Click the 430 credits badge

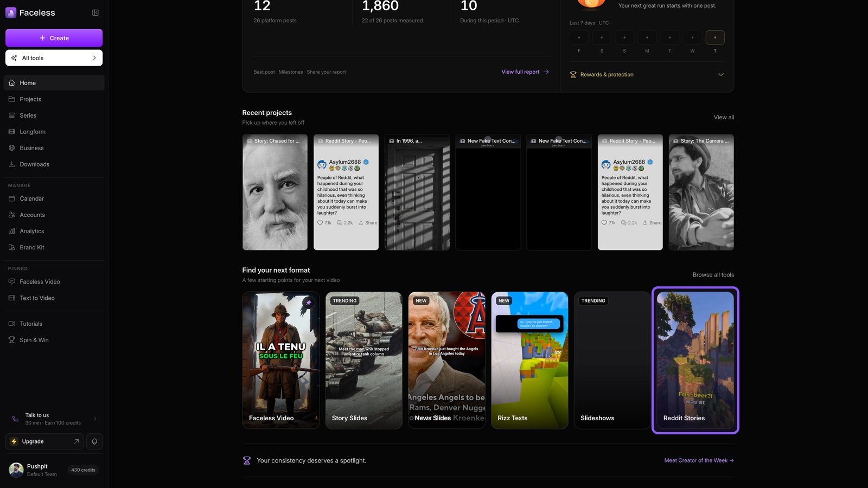[83, 470]
